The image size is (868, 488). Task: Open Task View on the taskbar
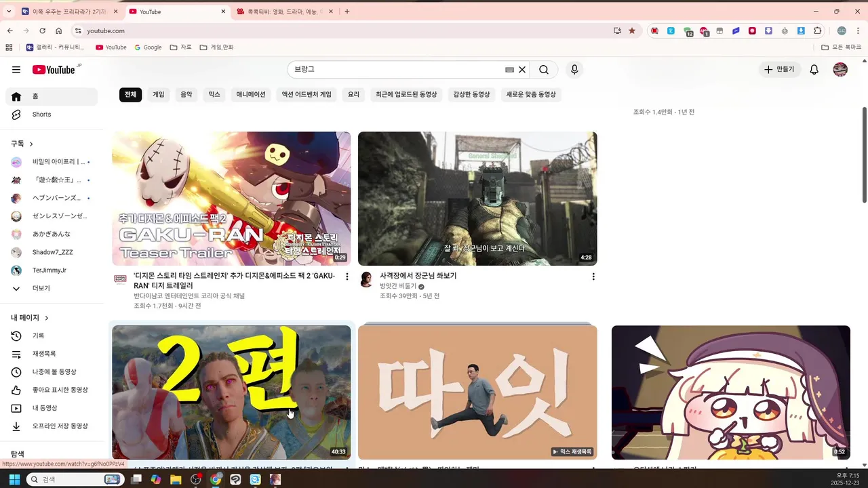point(136,479)
